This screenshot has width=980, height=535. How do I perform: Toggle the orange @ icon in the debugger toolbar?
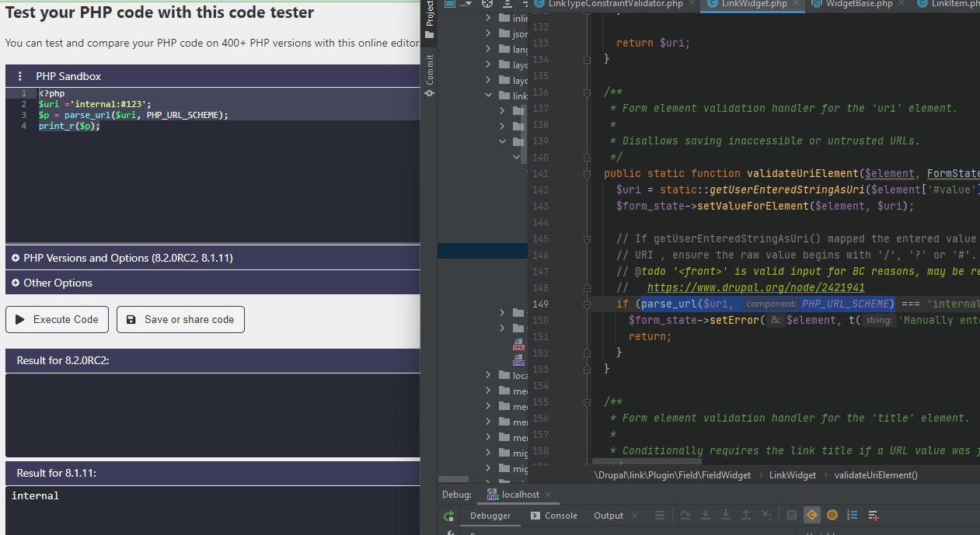coord(832,515)
